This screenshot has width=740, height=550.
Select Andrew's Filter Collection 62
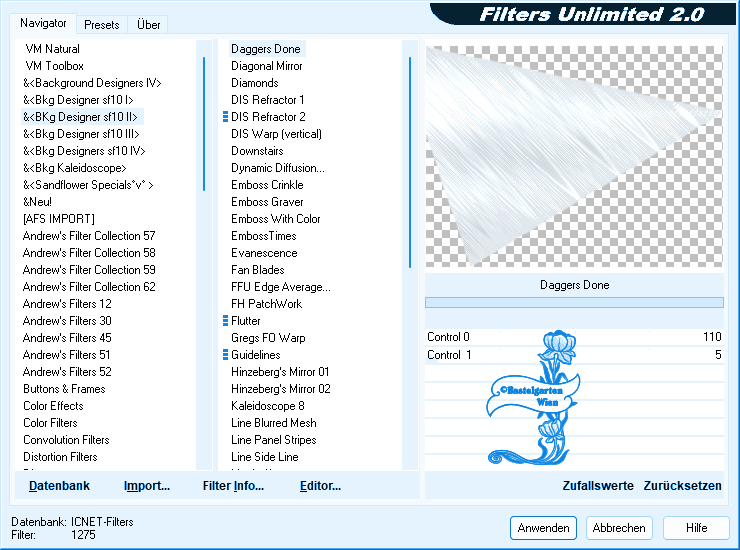tap(89, 287)
